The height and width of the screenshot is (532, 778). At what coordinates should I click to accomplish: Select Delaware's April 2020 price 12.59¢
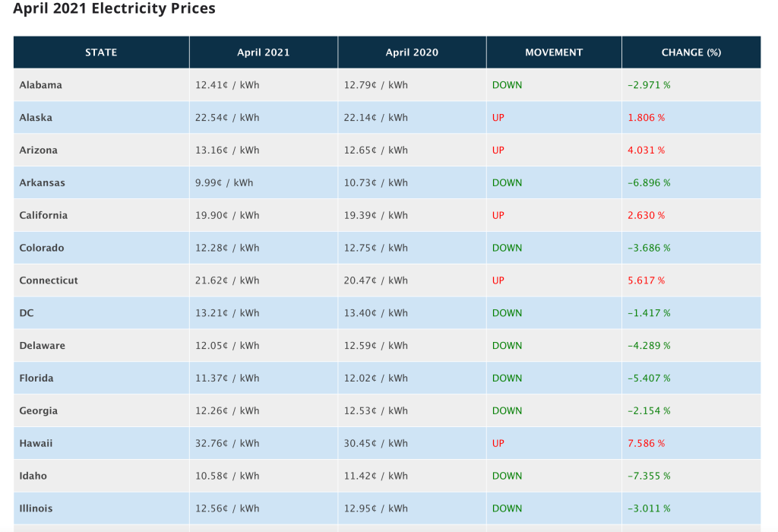[375, 346]
